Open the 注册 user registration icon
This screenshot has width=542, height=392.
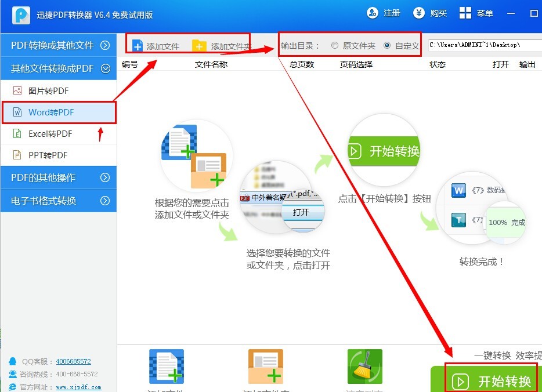373,13
